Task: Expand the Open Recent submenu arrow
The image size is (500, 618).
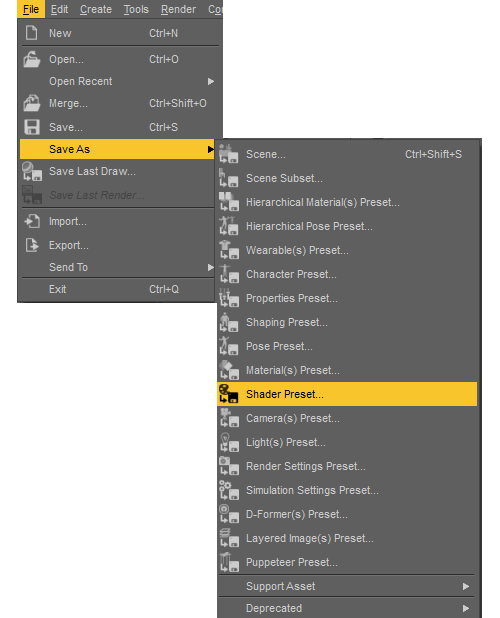Action: pyautogui.click(x=211, y=81)
